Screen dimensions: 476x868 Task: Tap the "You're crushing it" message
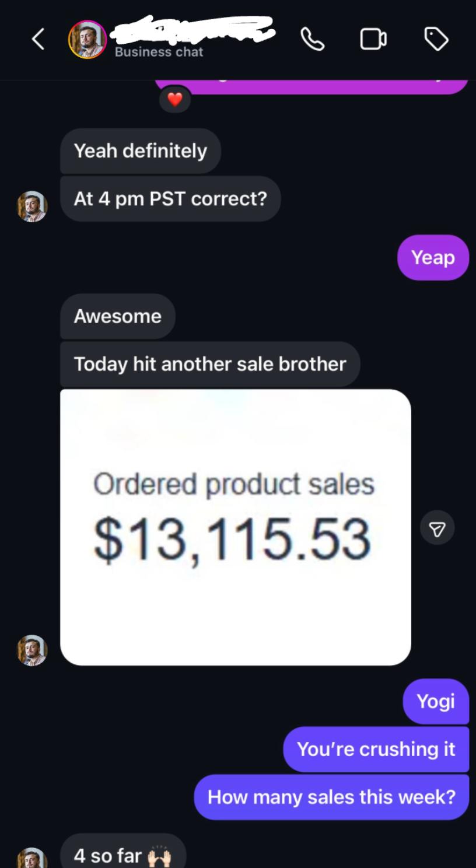click(376, 749)
